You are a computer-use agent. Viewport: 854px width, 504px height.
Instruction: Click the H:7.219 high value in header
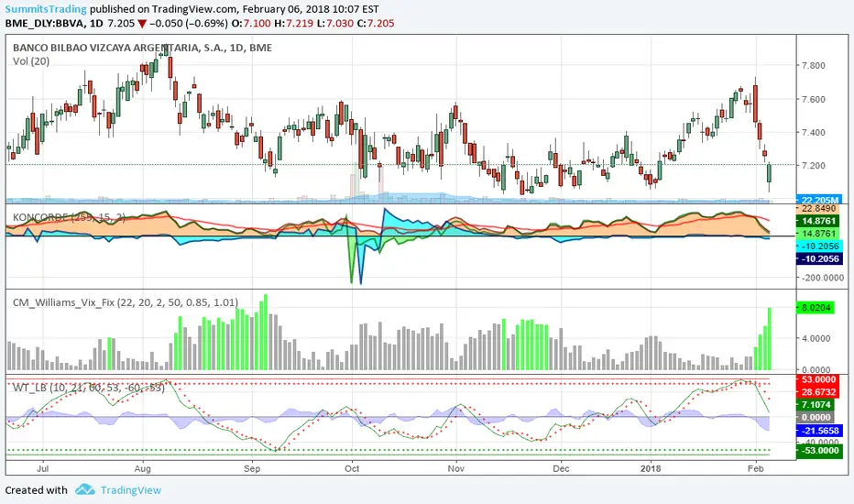293,24
